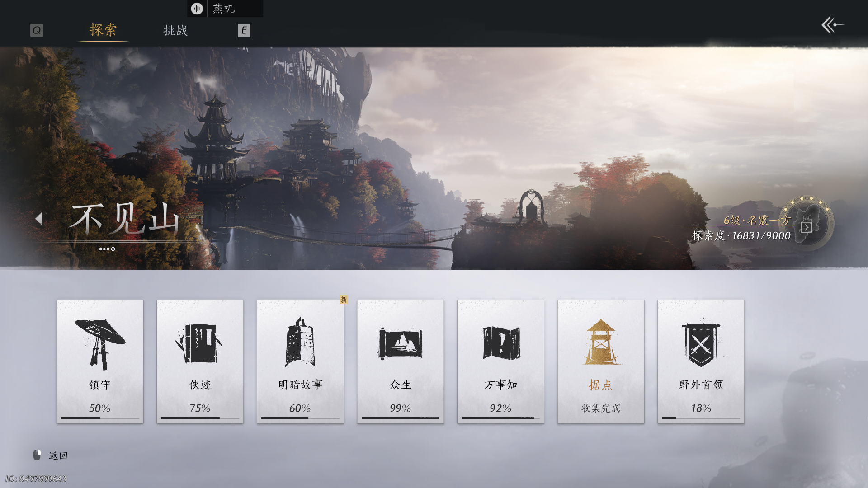The width and height of the screenshot is (868, 488).
Task: Click the 明暗故事 60% progress bar
Action: click(x=301, y=418)
